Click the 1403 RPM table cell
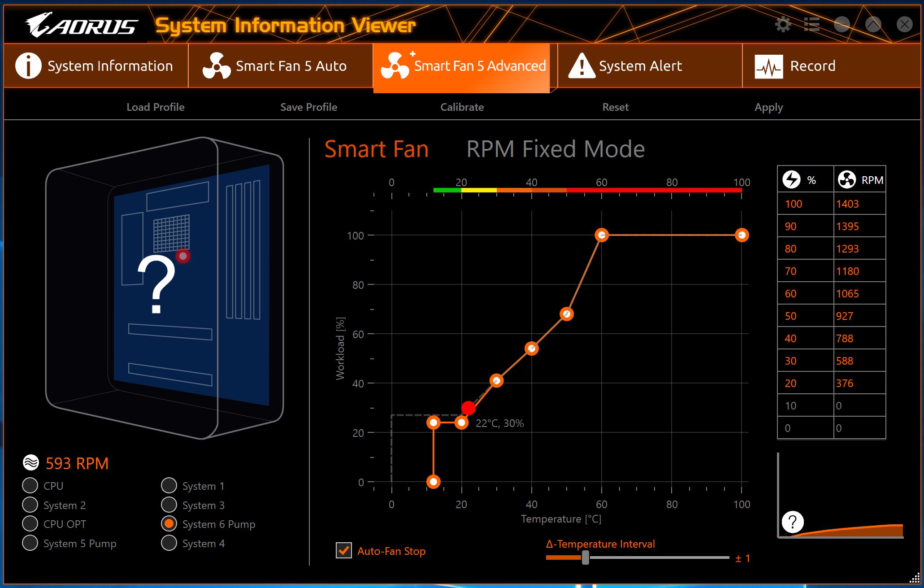The image size is (924, 588). tap(859, 204)
